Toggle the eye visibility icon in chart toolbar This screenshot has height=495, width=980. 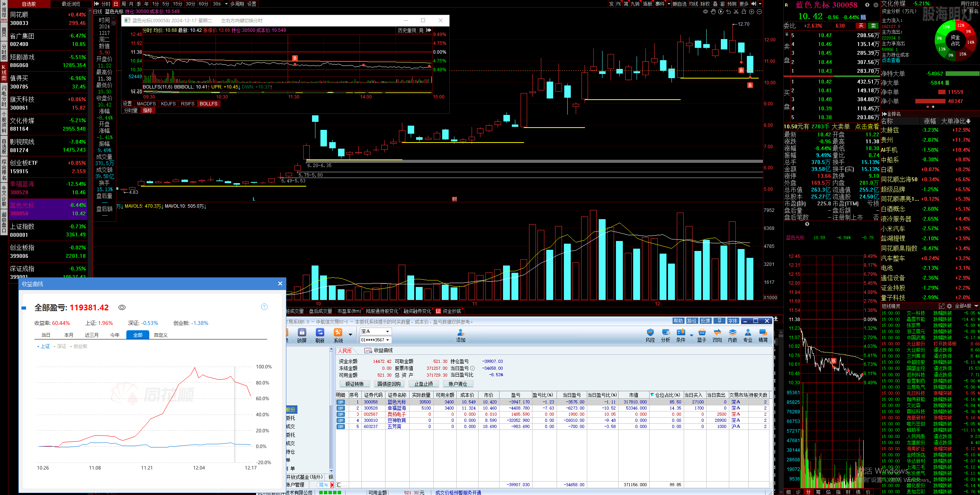point(705,12)
